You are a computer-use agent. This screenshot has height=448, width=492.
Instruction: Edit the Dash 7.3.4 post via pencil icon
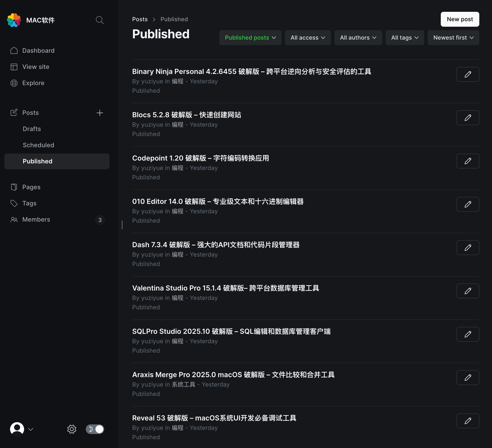(467, 248)
